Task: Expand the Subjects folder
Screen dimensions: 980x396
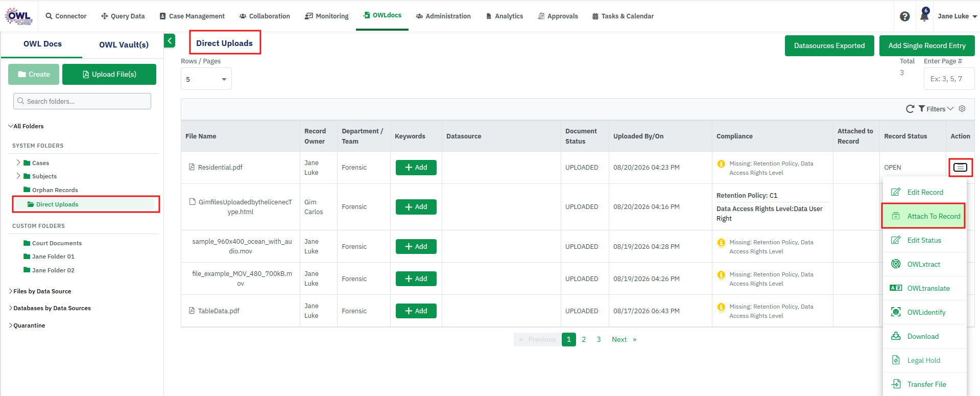Action: [x=18, y=176]
